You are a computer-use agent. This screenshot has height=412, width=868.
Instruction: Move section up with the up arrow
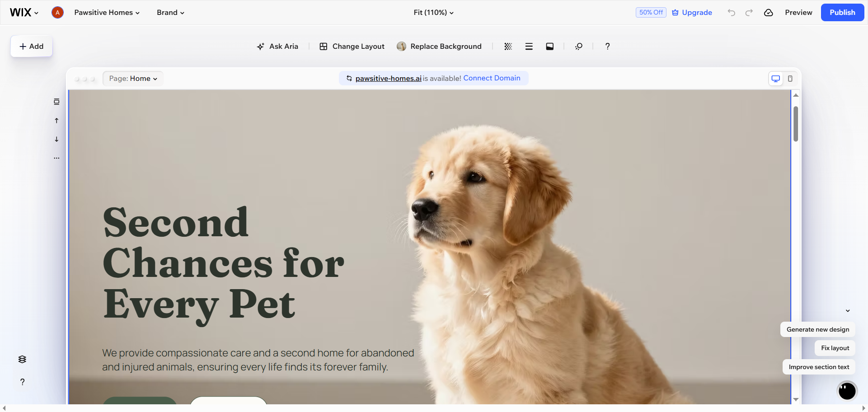tap(56, 121)
